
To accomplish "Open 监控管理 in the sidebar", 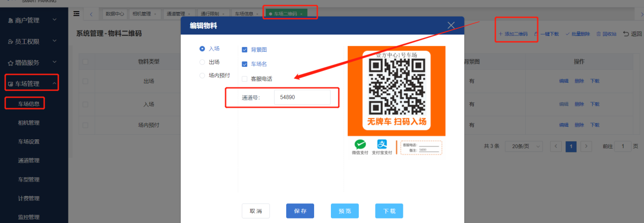I will tap(29, 217).
